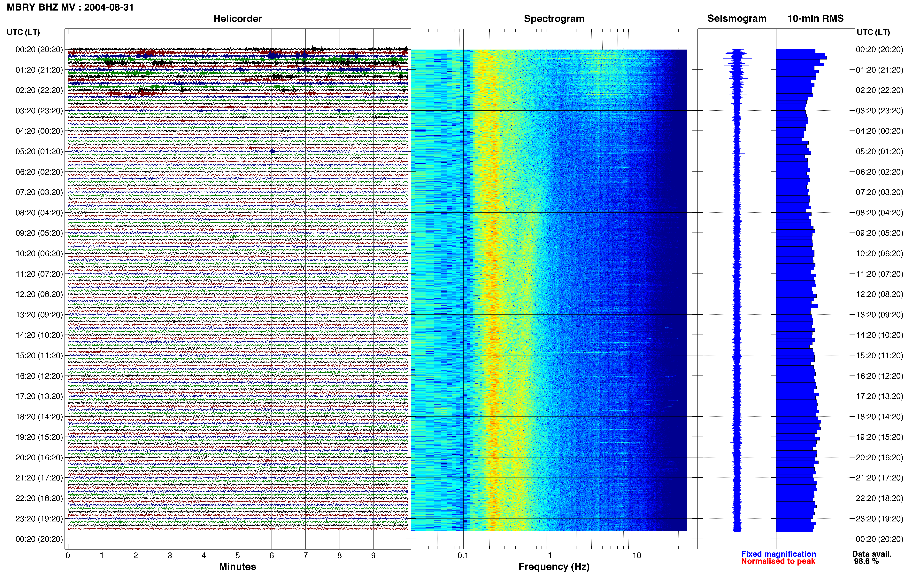Click Helicorder time label '08:20 (04:20)'
This screenshot has width=924, height=578.
pyautogui.click(x=39, y=213)
